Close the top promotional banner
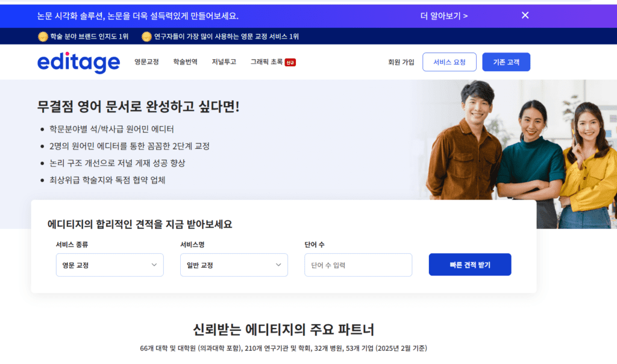 coord(525,15)
